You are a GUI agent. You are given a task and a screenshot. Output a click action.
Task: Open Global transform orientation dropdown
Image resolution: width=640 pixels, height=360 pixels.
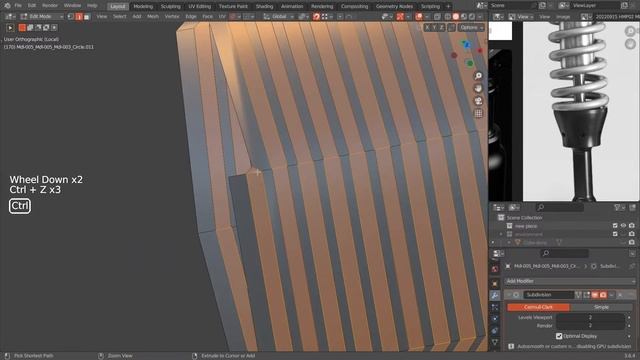point(279,17)
